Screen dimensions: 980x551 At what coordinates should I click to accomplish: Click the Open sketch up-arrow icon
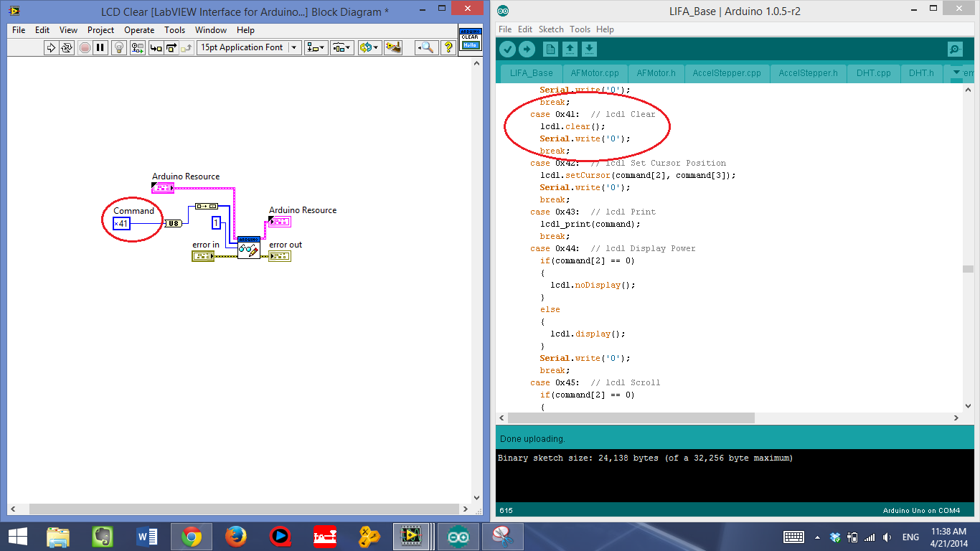point(570,49)
